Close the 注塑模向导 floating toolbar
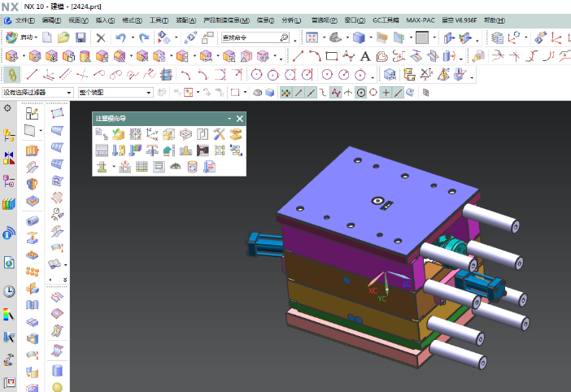The height and width of the screenshot is (392, 571). 240,119
